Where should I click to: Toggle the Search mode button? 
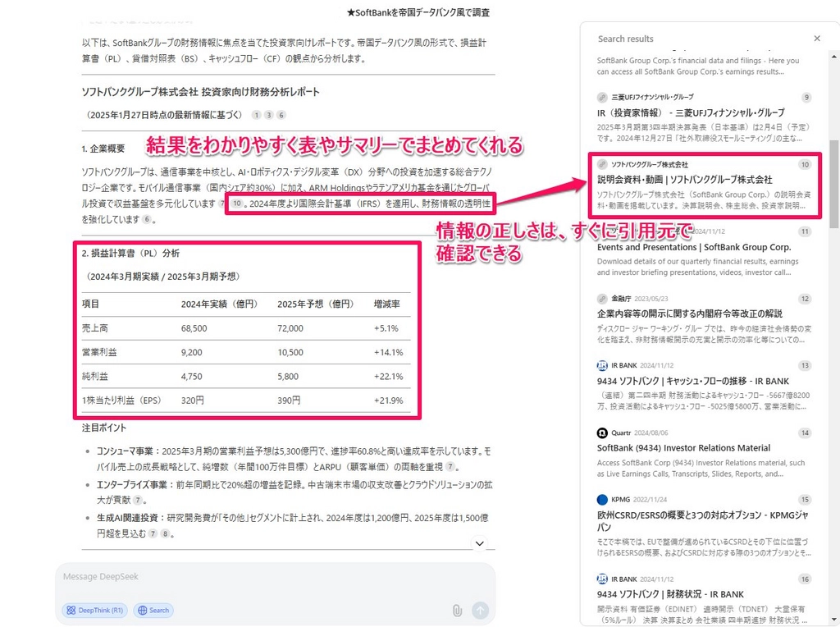click(153, 610)
